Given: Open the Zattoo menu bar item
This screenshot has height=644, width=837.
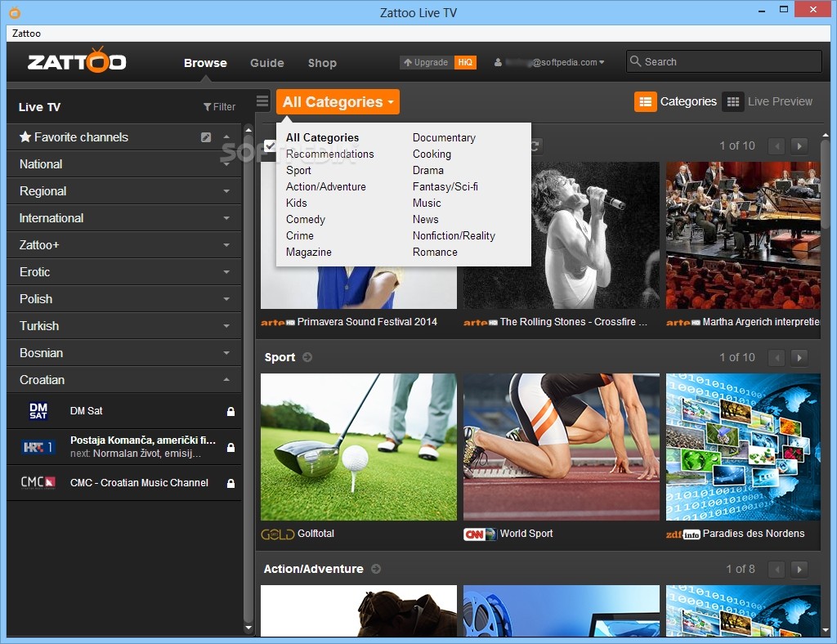Looking at the screenshot, I should (x=26, y=33).
